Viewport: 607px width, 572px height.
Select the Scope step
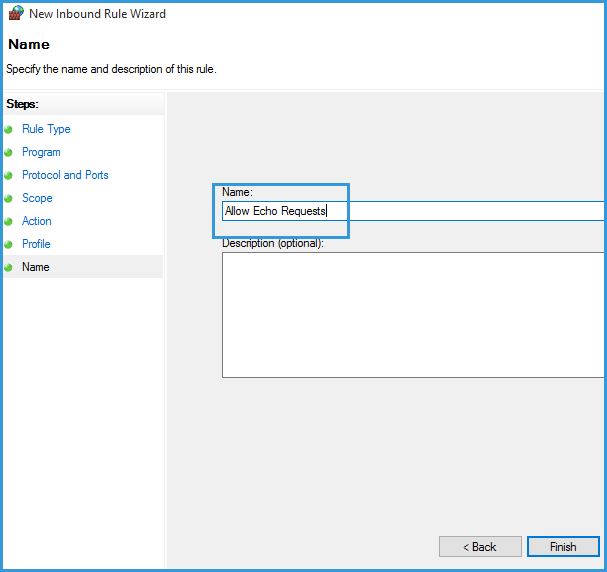[x=37, y=198]
